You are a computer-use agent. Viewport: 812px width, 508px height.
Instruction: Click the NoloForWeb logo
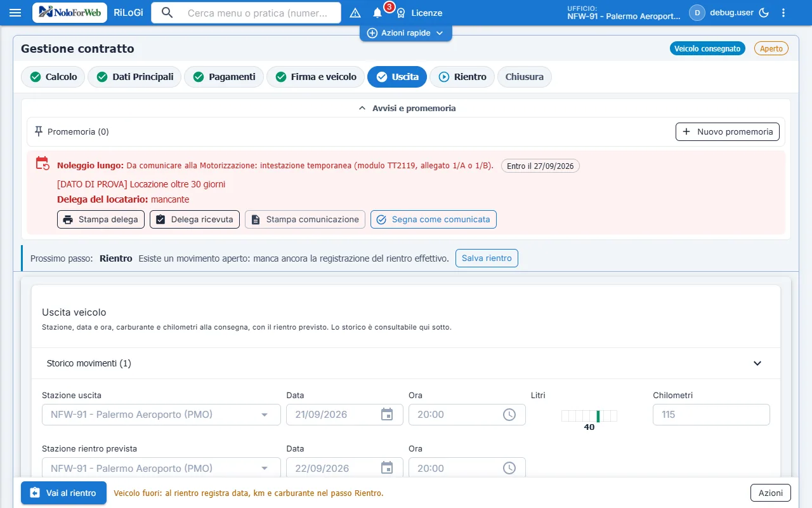click(x=70, y=13)
